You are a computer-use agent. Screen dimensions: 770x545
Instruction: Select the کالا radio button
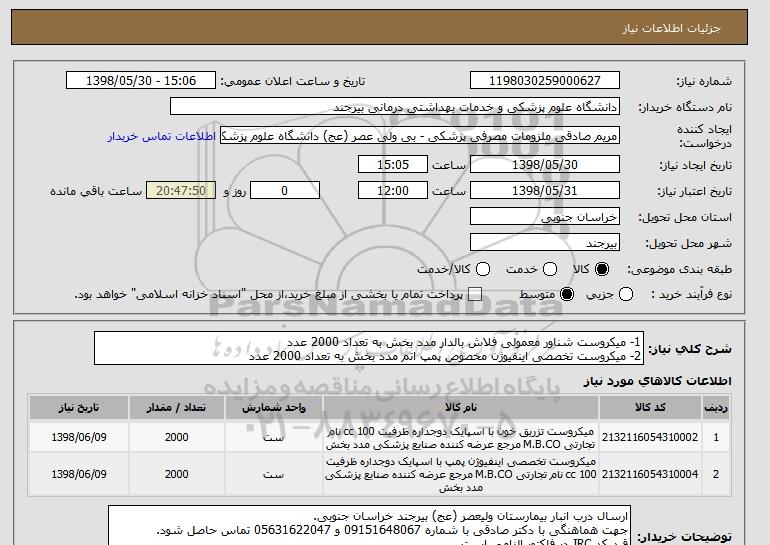click(602, 269)
